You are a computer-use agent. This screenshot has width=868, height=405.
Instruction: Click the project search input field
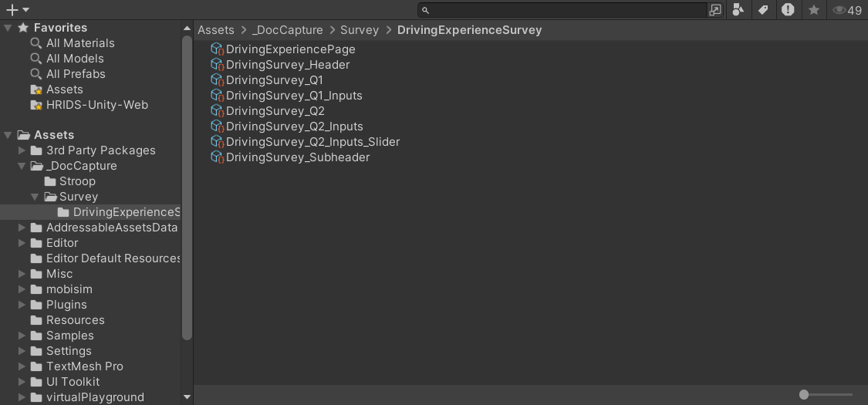[x=562, y=10]
